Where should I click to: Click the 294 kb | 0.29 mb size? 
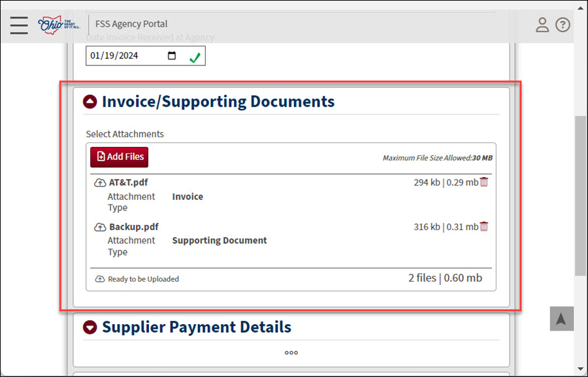click(446, 182)
